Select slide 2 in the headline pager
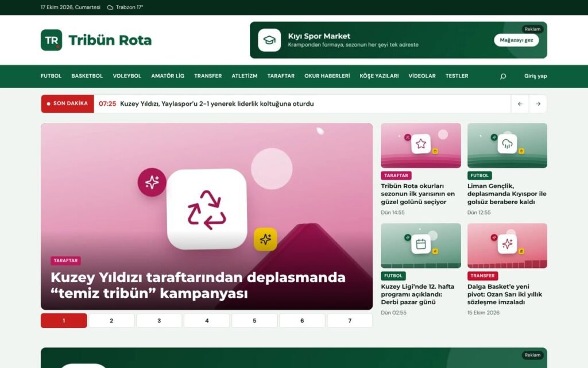The width and height of the screenshot is (588, 368). [111, 321]
